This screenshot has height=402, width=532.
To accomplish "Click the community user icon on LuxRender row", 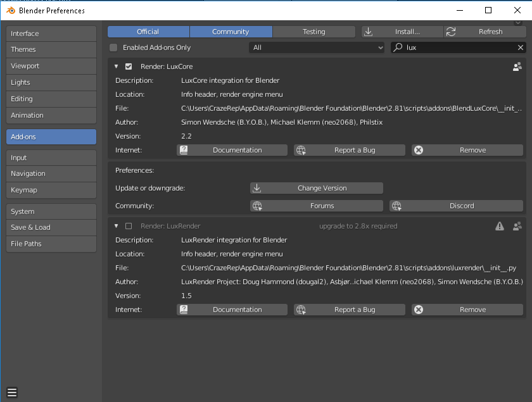I will [517, 226].
